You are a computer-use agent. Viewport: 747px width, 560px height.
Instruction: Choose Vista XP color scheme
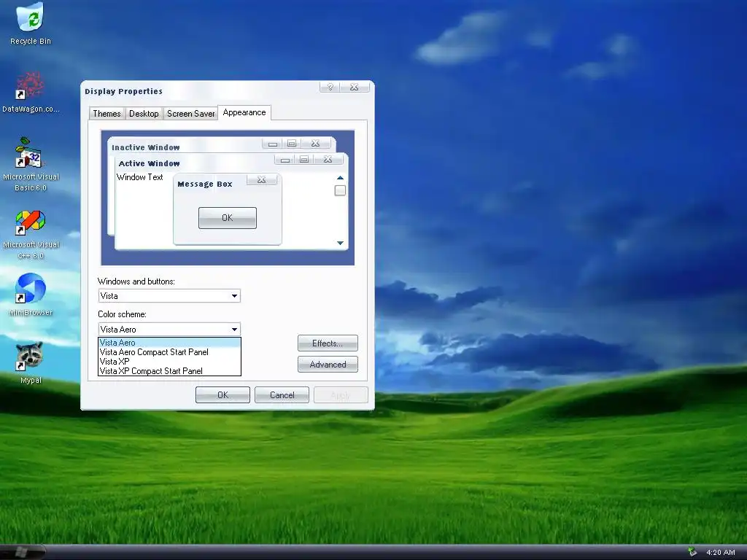coord(169,362)
